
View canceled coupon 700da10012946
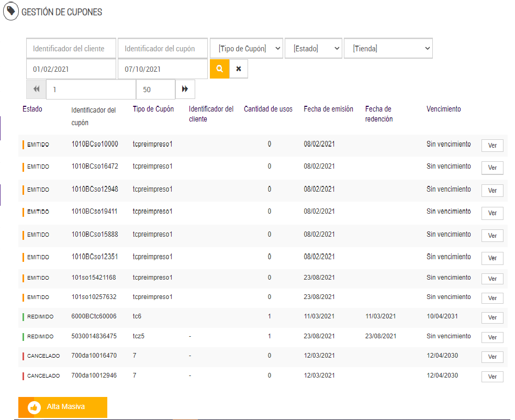(x=492, y=377)
